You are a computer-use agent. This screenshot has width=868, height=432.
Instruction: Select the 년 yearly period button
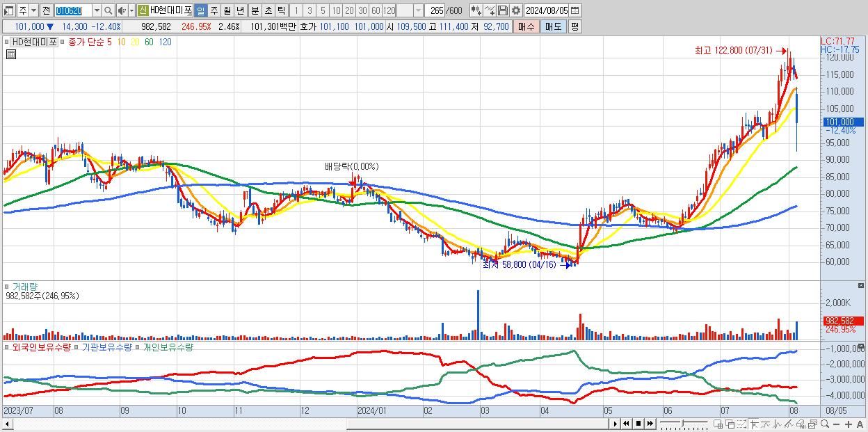pyautogui.click(x=240, y=10)
